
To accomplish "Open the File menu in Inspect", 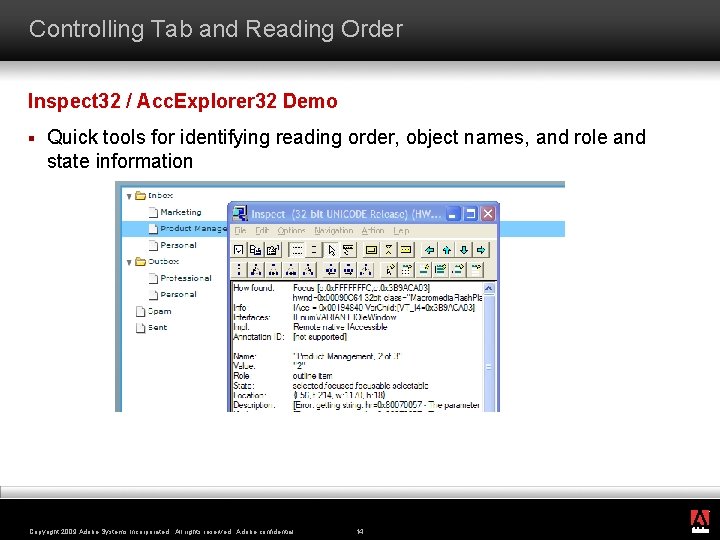I will (240, 231).
